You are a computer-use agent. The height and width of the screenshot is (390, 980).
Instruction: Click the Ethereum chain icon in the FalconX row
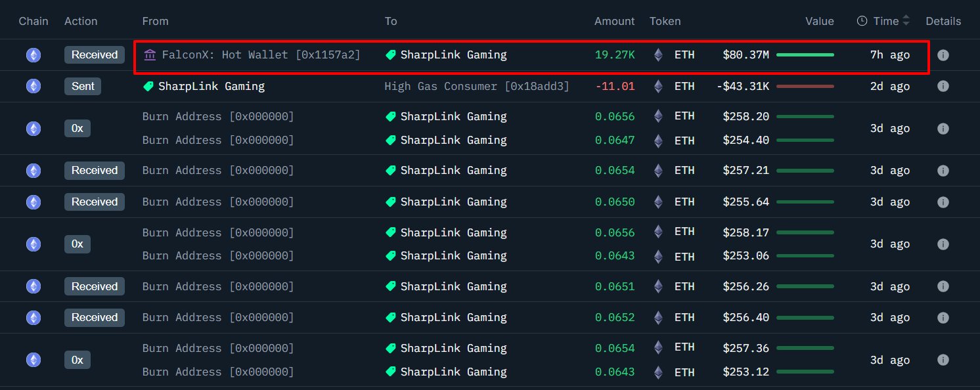point(33,55)
